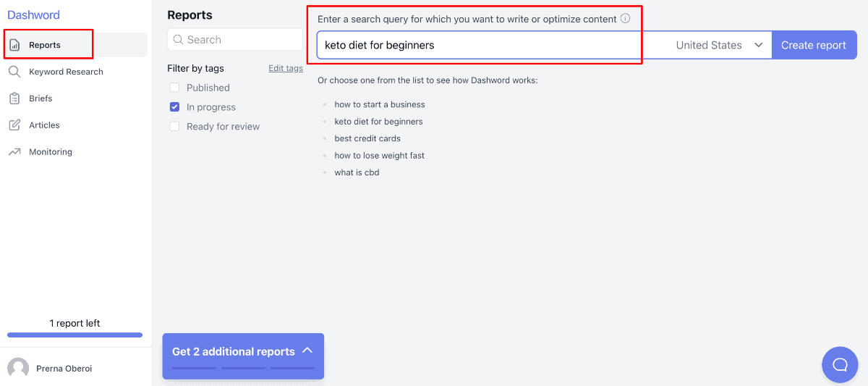Click the reports remaining progress bar
The height and width of the screenshot is (386, 868).
point(75,335)
